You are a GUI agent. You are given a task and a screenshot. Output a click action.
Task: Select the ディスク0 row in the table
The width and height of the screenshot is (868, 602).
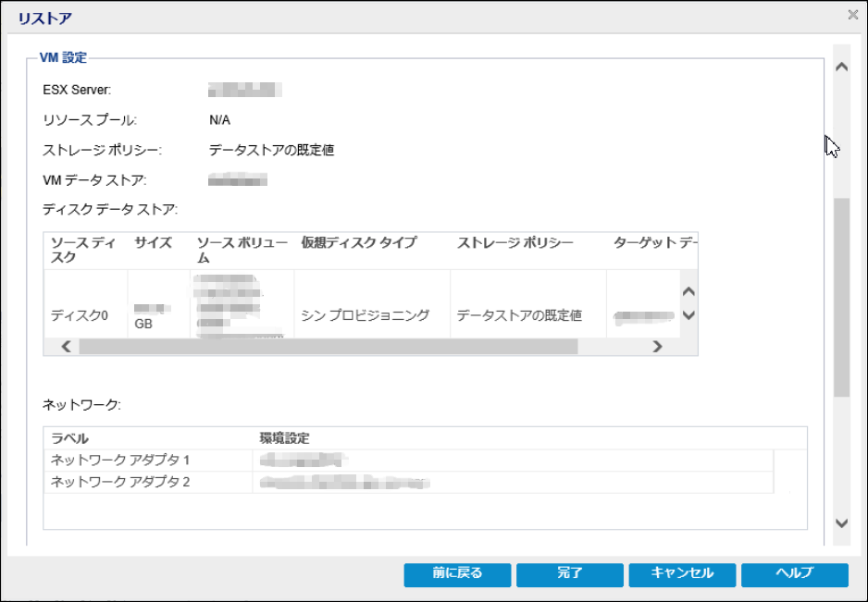pyautogui.click(x=80, y=315)
